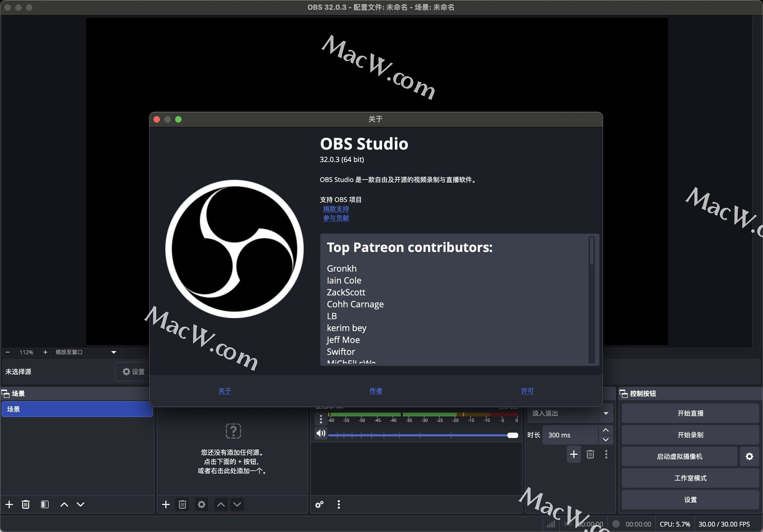Open audio mixer advanced properties gear
Viewport: 763px width, 532px height.
319,505
